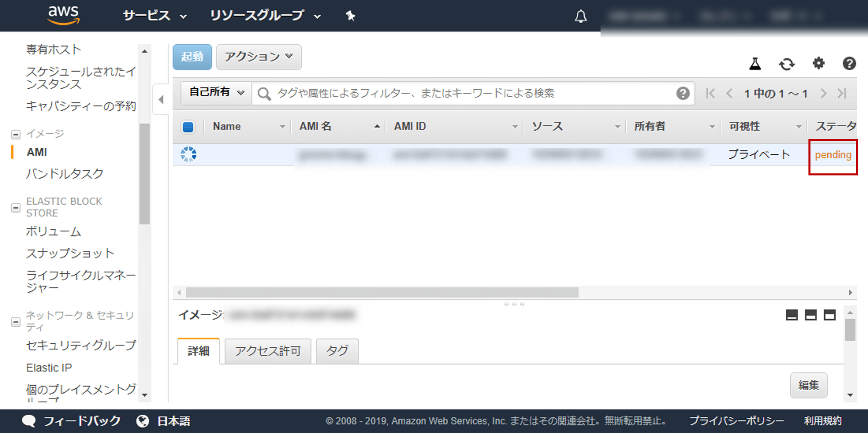Collapse the left navigation pane arrow
This screenshot has height=433, width=868.
pyautogui.click(x=161, y=99)
